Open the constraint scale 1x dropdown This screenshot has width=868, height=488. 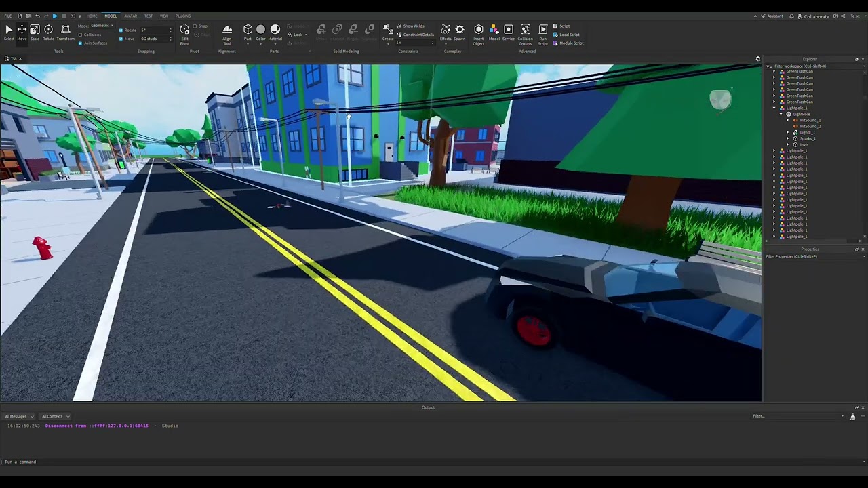click(415, 43)
